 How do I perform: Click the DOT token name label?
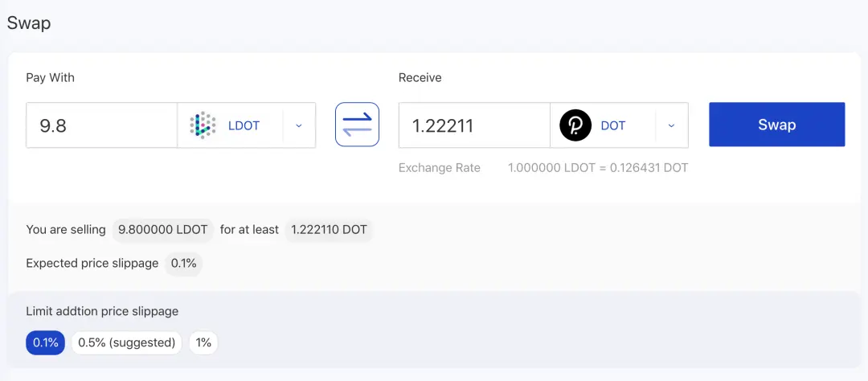[613, 125]
